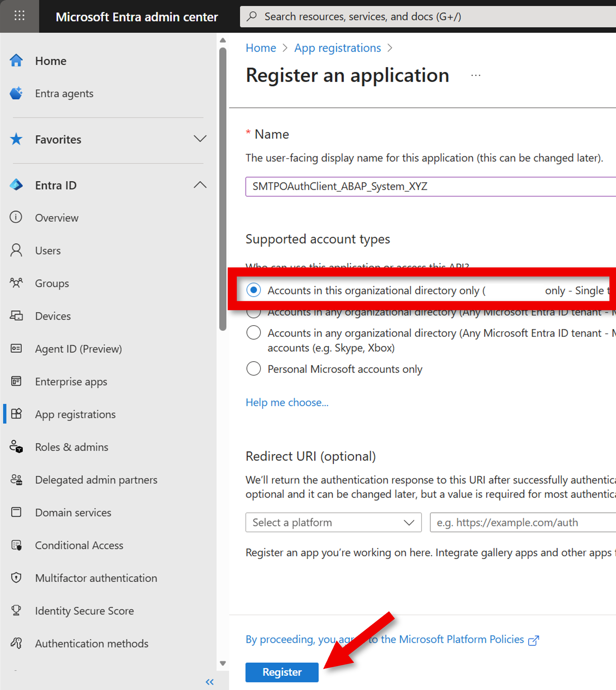Image resolution: width=616 pixels, height=690 pixels.
Task: Open Home in the sidebar menu
Action: click(51, 61)
